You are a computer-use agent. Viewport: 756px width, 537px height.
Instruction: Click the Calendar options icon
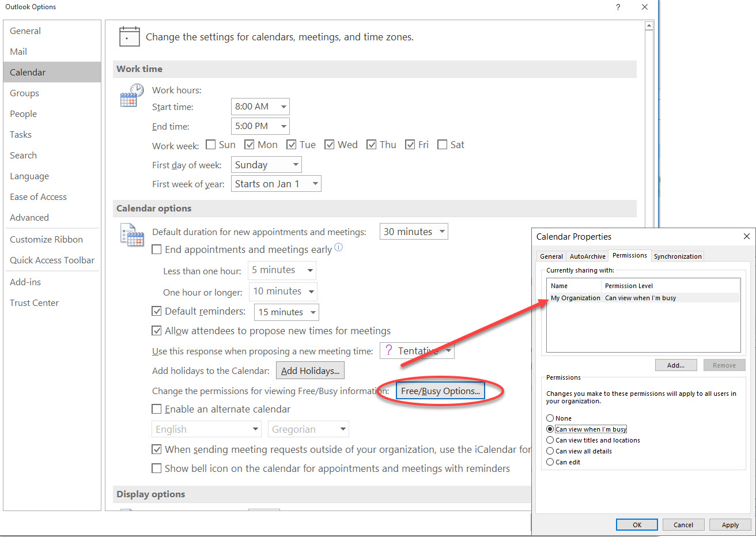tap(132, 235)
